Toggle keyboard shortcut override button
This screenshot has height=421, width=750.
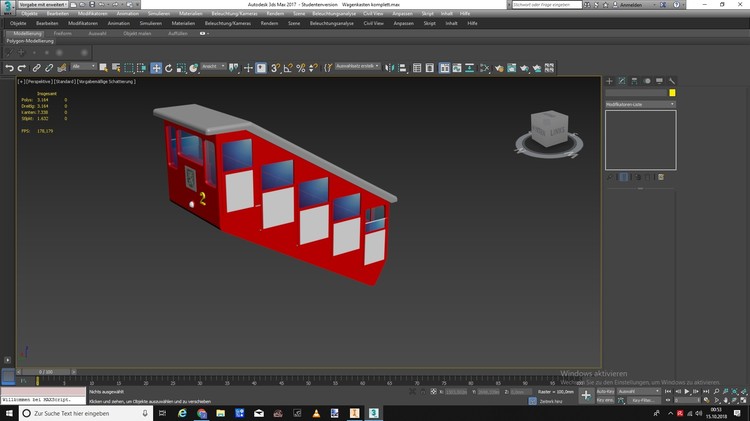tap(261, 68)
